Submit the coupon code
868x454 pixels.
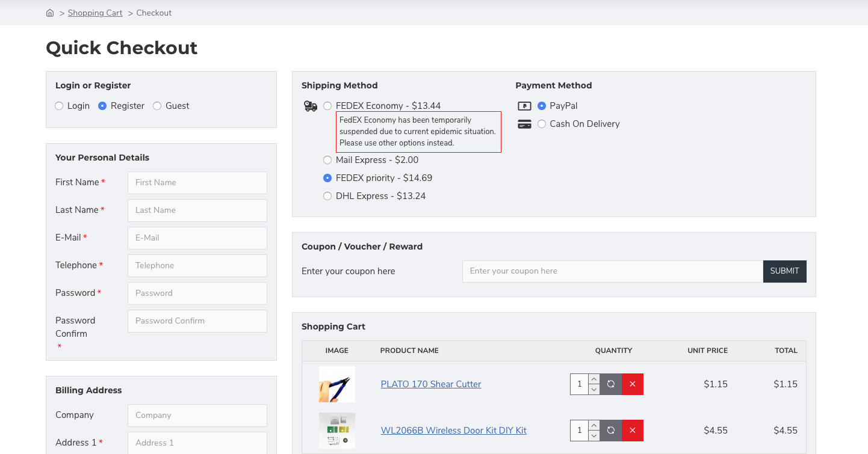click(x=785, y=271)
